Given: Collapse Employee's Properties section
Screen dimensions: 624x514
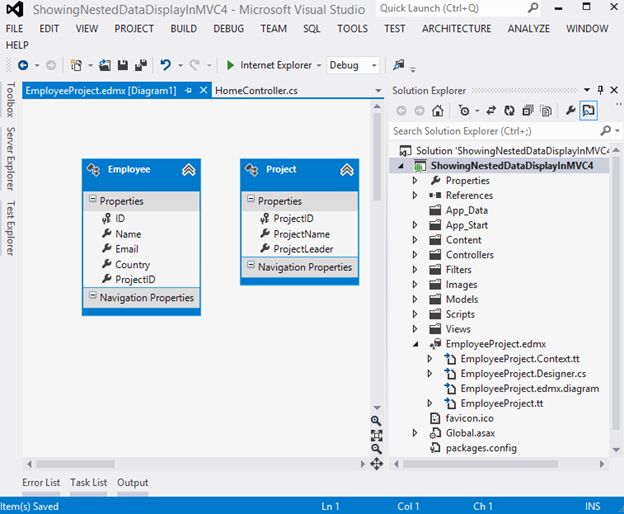Looking at the screenshot, I should (x=92, y=199).
